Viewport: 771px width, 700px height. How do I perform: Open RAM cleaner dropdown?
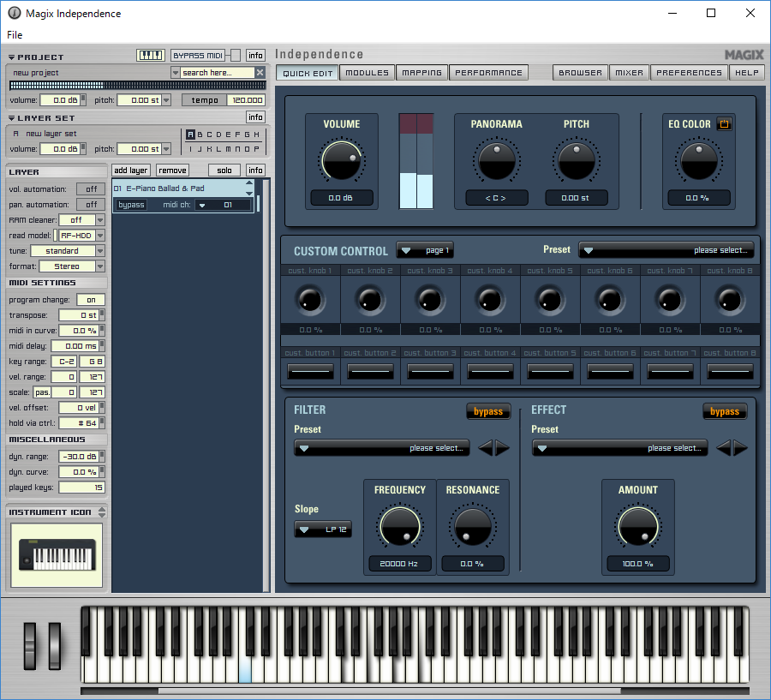pos(100,220)
